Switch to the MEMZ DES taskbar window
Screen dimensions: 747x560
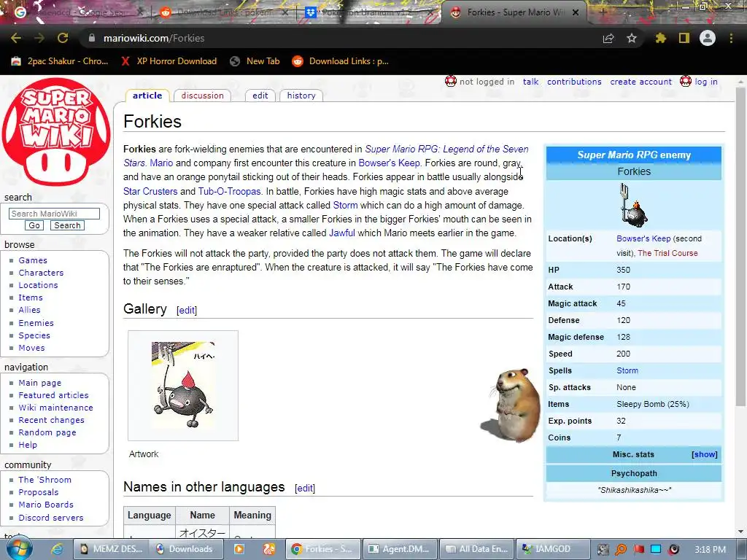tap(111, 549)
